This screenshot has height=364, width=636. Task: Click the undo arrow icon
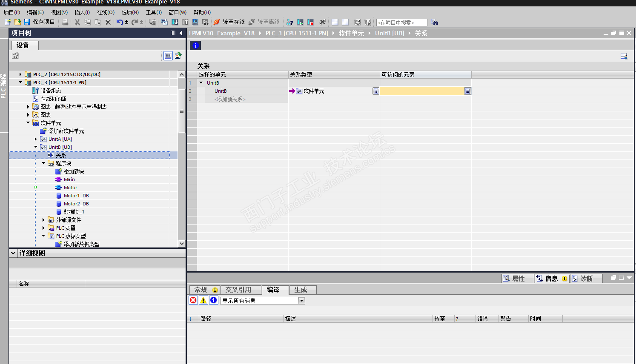tap(120, 22)
